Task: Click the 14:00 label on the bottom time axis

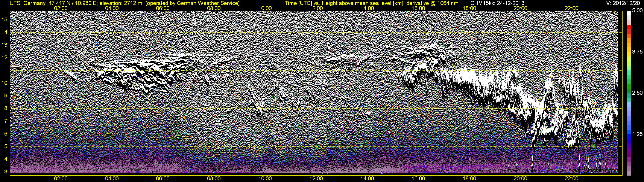Action: pyautogui.click(x=367, y=179)
